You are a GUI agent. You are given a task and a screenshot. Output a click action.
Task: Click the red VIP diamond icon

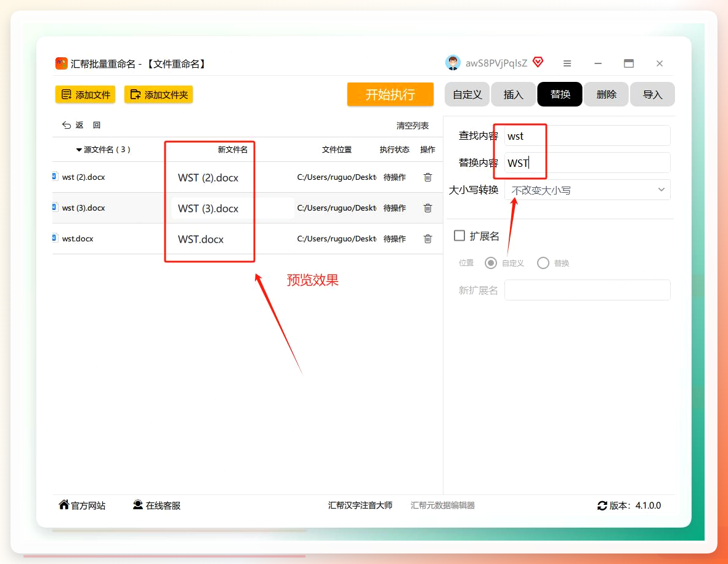coord(538,62)
